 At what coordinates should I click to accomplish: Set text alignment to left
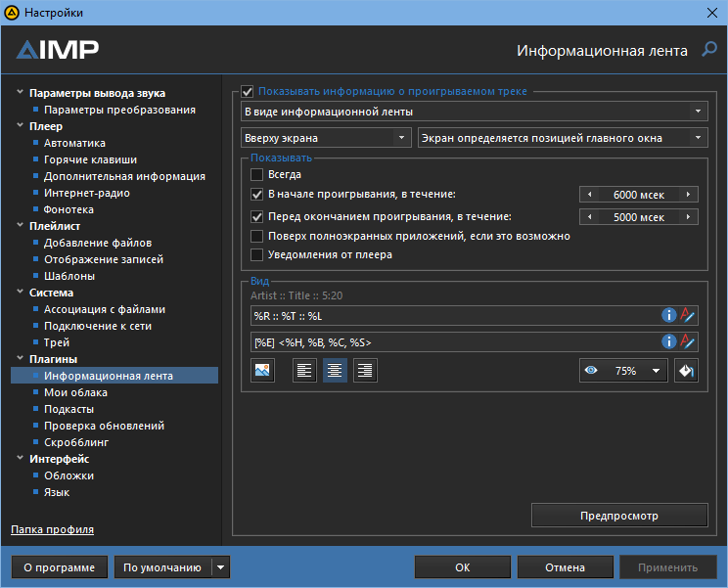[304, 371]
